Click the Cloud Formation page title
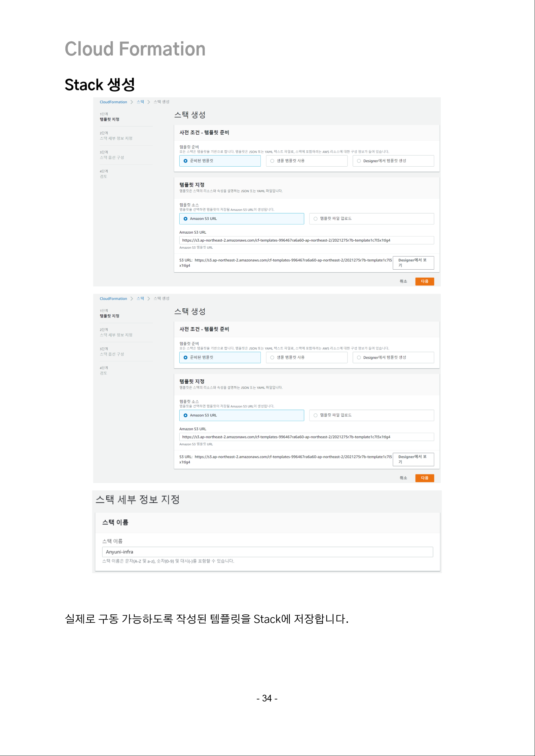The width and height of the screenshot is (535, 756). pyautogui.click(x=135, y=49)
